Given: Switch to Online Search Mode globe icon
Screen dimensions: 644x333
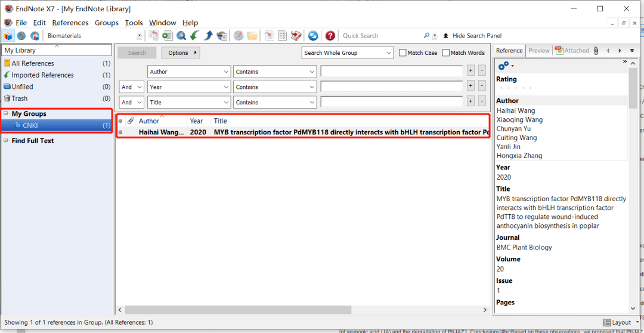Looking at the screenshot, I should click(21, 36).
